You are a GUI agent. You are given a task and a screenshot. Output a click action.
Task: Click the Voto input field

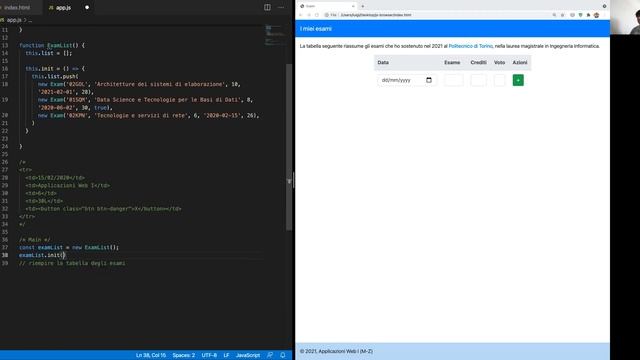coord(499,80)
